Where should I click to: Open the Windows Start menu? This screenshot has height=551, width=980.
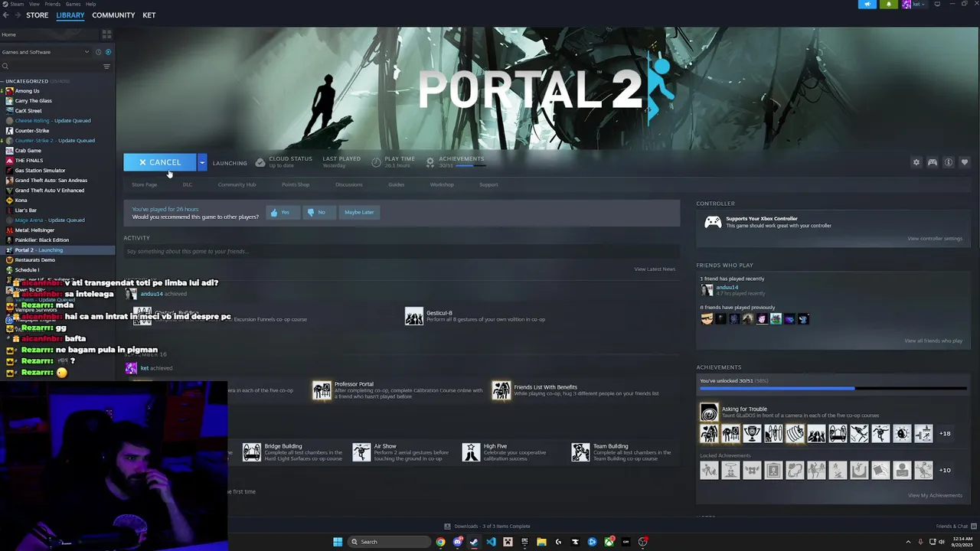[338, 542]
